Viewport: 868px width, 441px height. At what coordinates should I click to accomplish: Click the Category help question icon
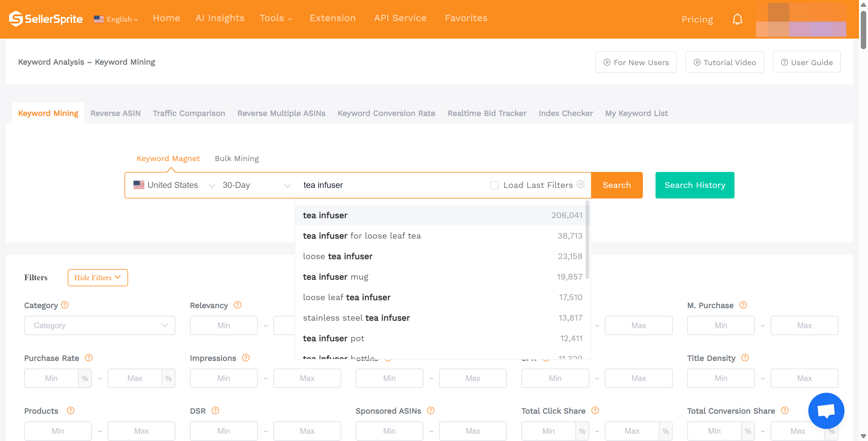pos(65,305)
